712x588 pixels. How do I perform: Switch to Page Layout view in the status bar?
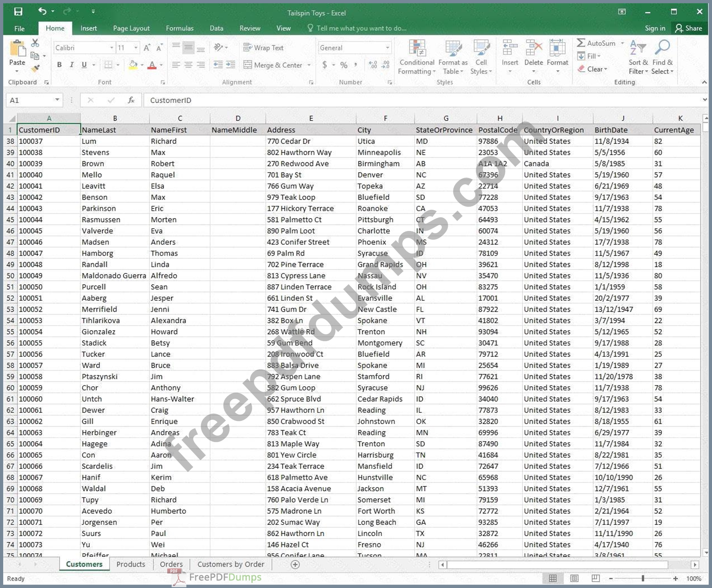pos(574,578)
